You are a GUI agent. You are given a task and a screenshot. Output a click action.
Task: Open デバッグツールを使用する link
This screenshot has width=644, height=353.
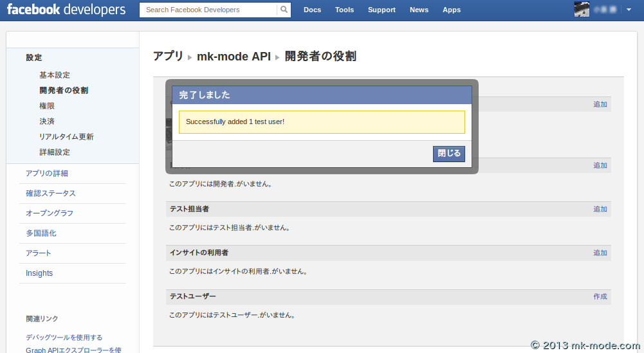pyautogui.click(x=64, y=338)
